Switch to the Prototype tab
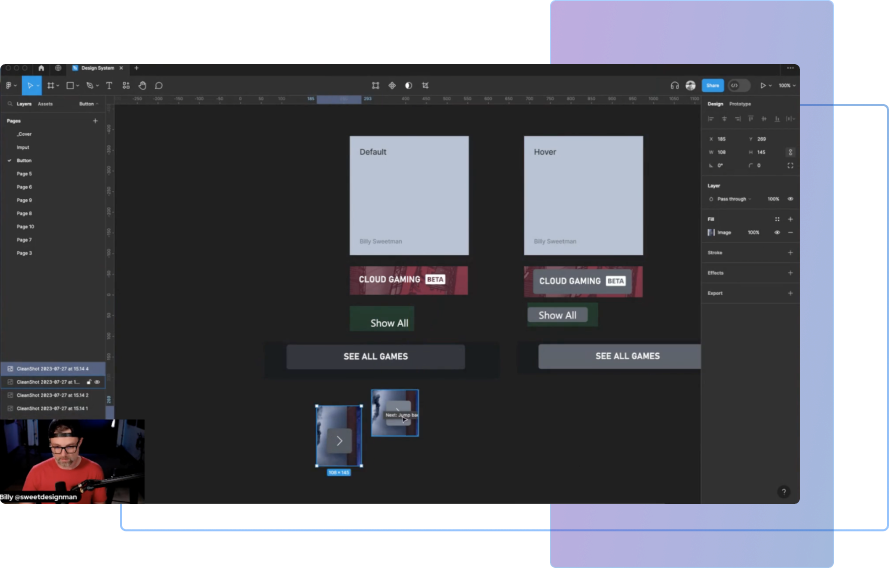The height and width of the screenshot is (568, 889). [x=740, y=104]
